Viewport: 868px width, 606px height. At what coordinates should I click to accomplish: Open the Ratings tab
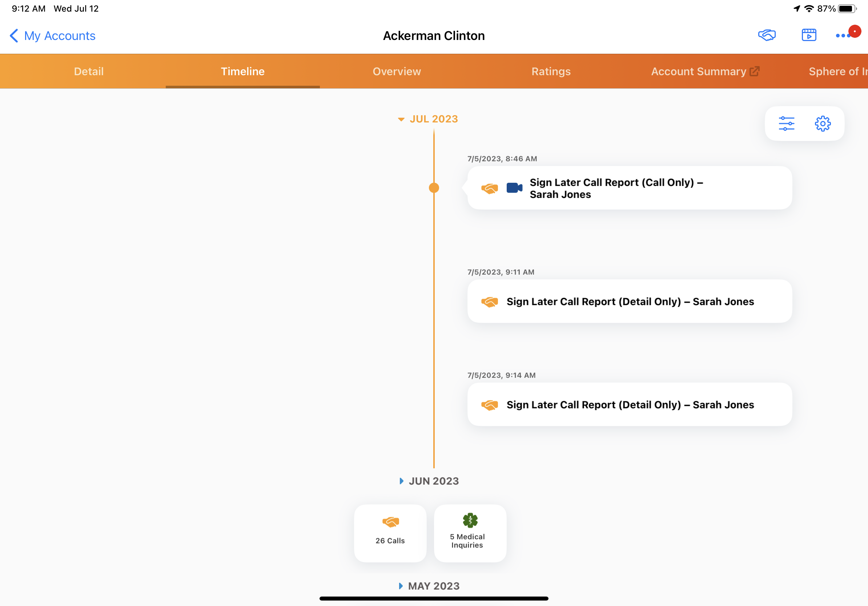(x=551, y=72)
